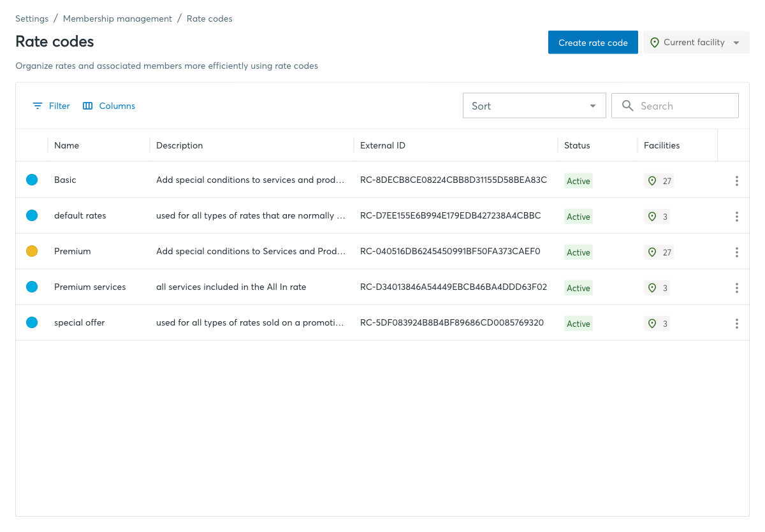Select the special offer name

(80, 322)
